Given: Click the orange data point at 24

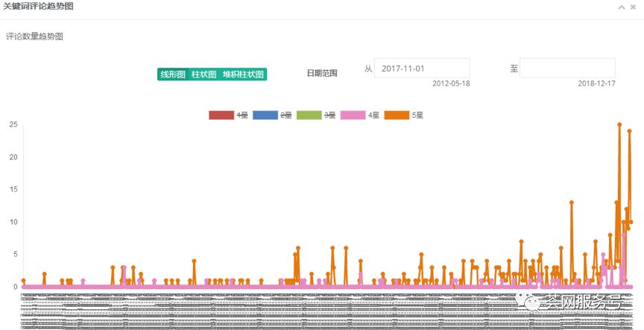Looking at the screenshot, I should click(x=629, y=131).
